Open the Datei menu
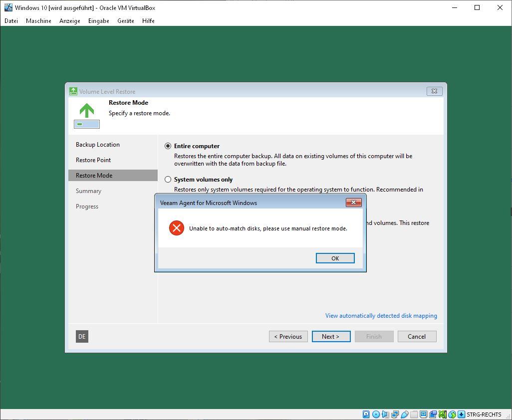 11,21
